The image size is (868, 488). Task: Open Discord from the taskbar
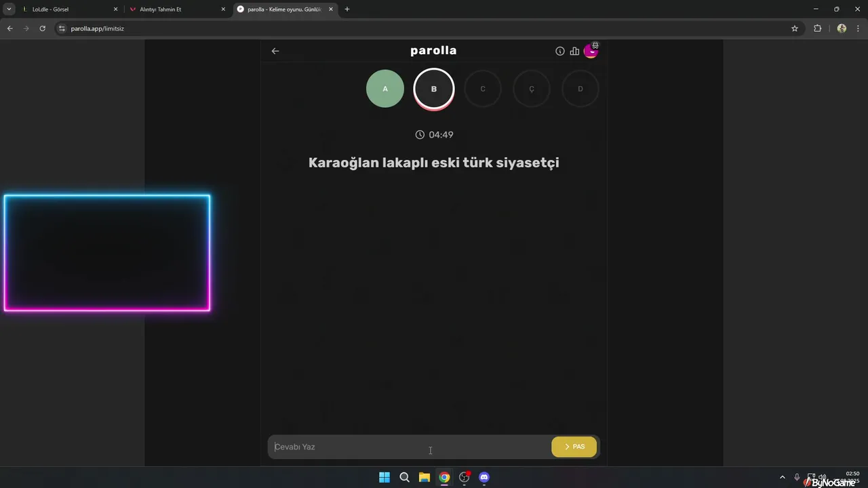pos(484,477)
